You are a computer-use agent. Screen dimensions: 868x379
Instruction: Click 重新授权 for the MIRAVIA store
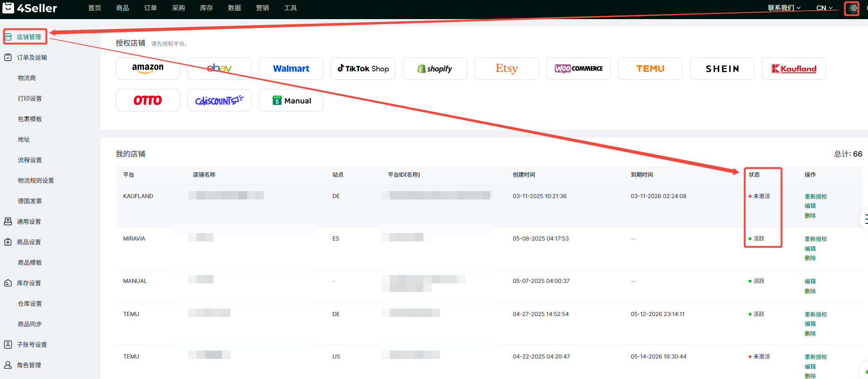coord(816,239)
